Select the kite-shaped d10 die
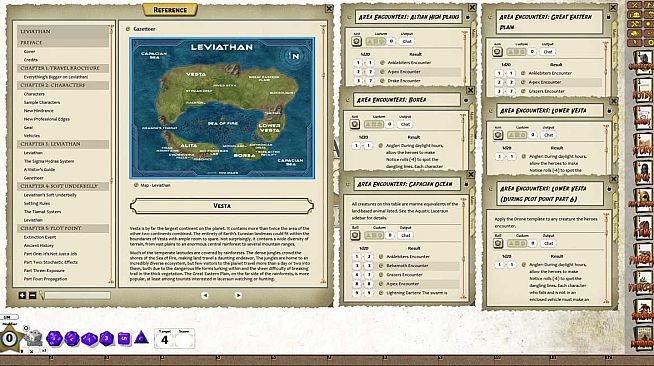The width and height of the screenshot is (654, 366). coord(89,339)
